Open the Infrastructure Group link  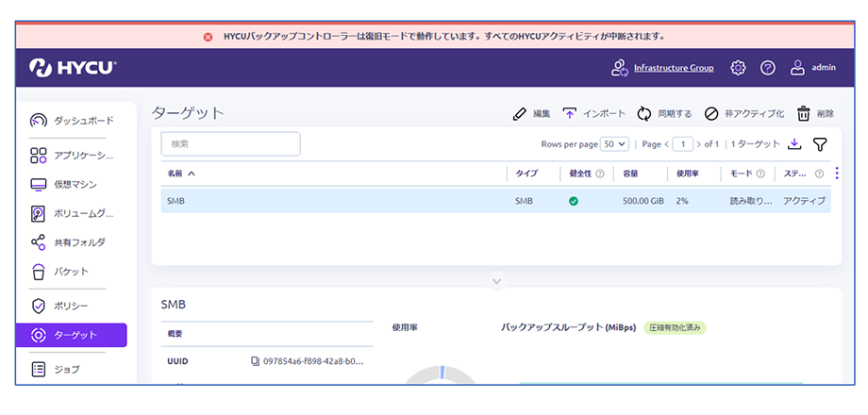674,68
